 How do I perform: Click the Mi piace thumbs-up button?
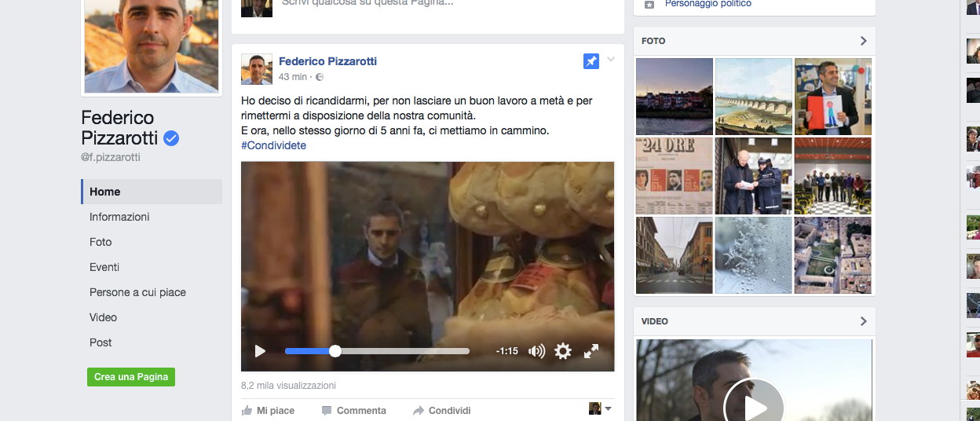(x=269, y=410)
